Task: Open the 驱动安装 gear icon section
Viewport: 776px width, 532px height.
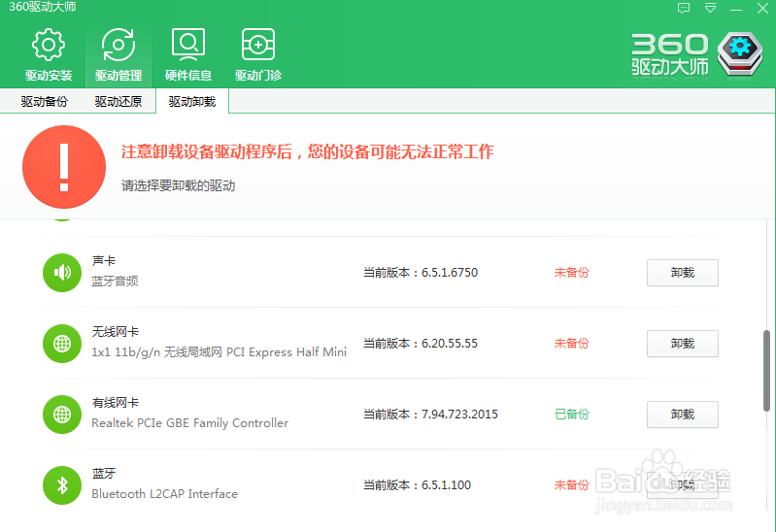Action: pos(48,45)
